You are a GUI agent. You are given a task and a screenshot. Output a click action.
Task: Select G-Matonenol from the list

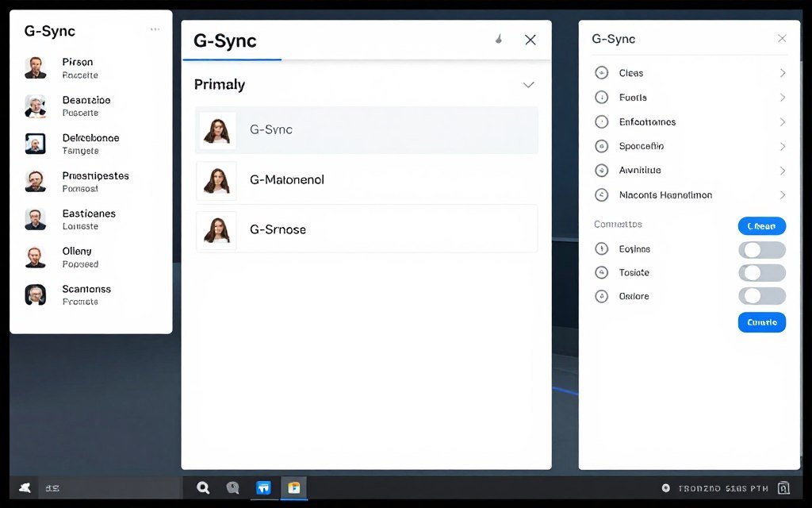(x=366, y=180)
